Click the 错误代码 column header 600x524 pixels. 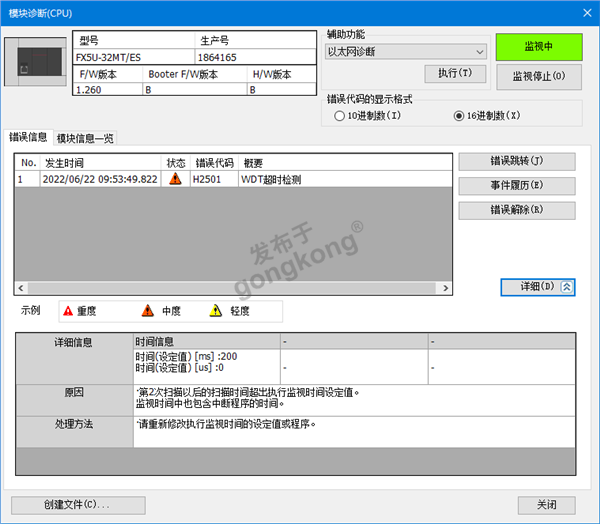click(x=214, y=163)
